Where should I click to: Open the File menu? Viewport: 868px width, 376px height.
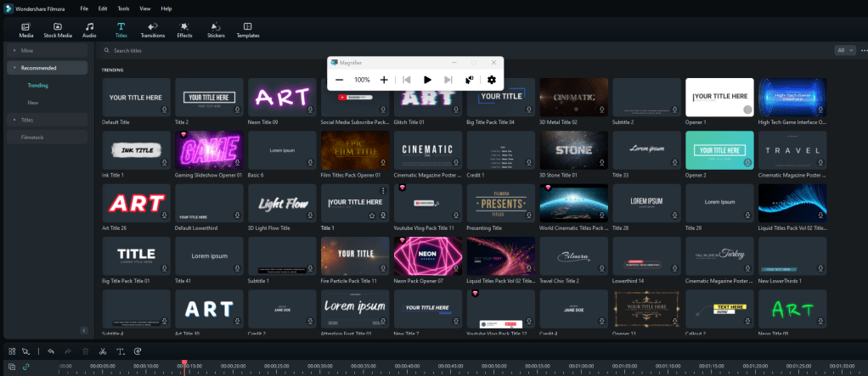83,8
